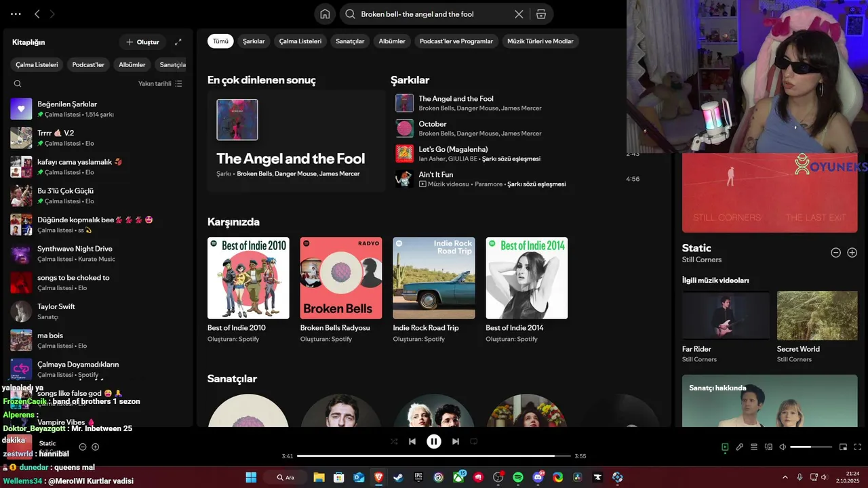Skip to the previous track
The image size is (868, 488).
[412, 441]
